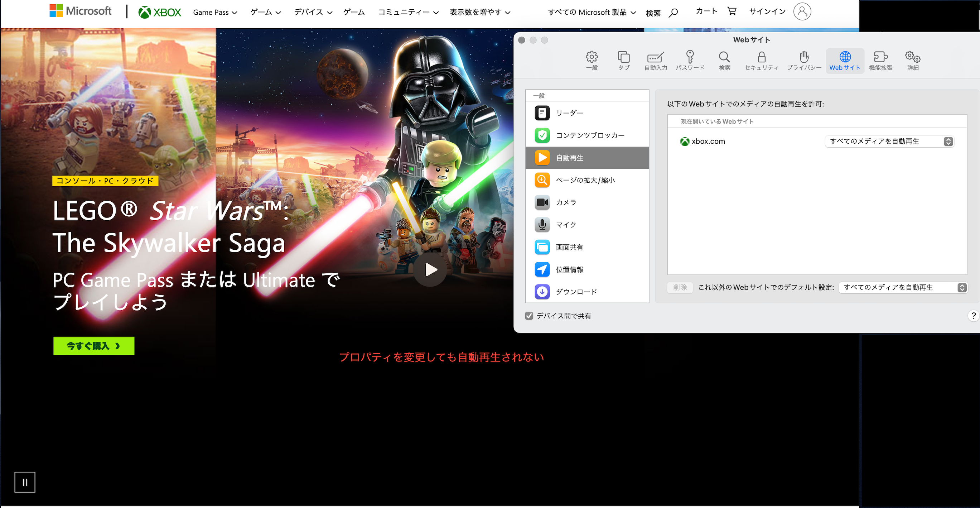Open the General (一般) preferences pane
Screen dimensions: 980x508
(x=592, y=61)
